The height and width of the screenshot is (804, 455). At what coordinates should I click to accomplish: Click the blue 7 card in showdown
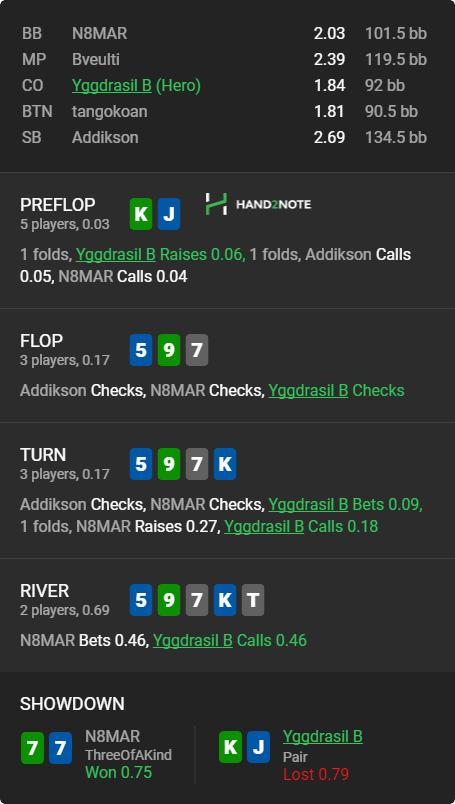coord(60,748)
